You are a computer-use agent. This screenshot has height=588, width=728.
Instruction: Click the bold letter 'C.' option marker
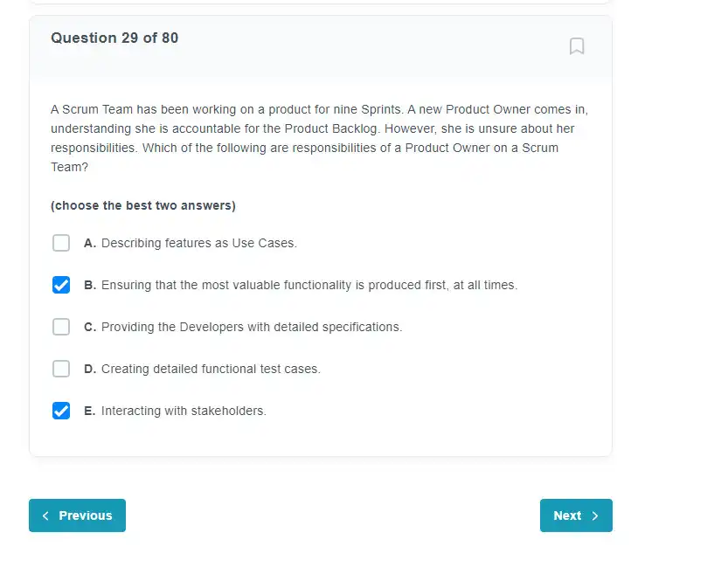(90, 327)
